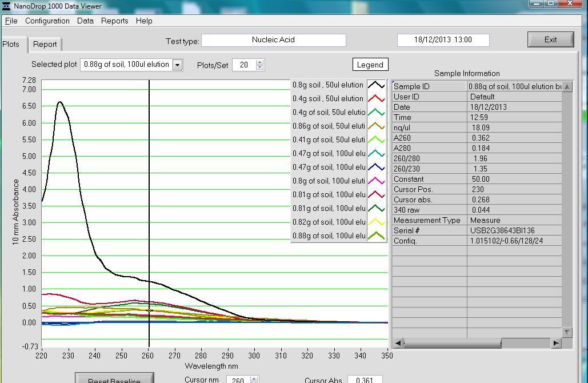Viewport: 588px width, 383px height.
Task: Click the black legend line icon for 0.8g soil
Action: click(x=376, y=85)
